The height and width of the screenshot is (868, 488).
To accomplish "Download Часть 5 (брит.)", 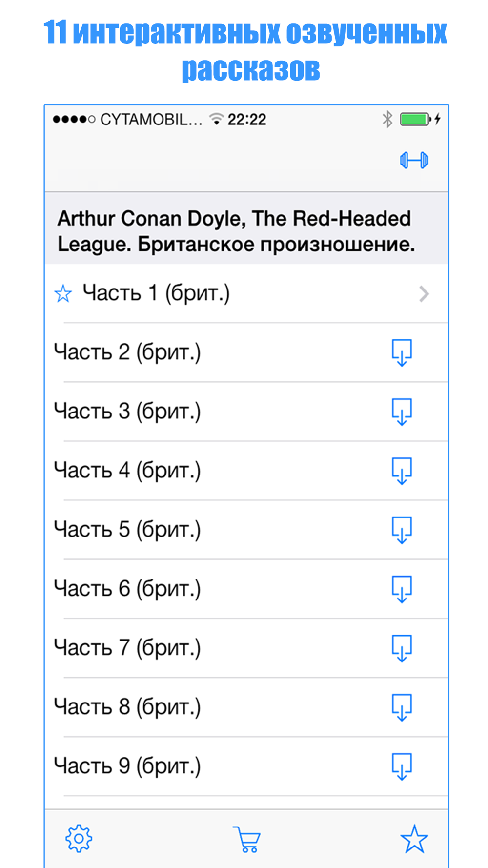I will [402, 530].
